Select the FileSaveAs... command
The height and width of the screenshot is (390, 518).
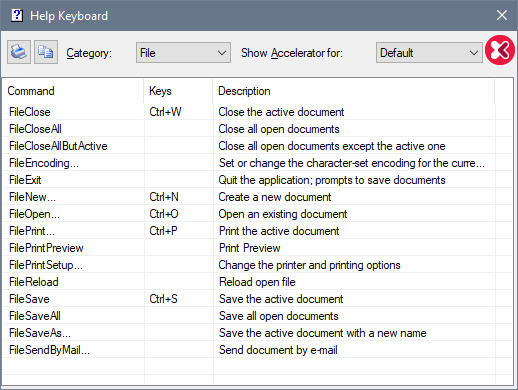40,333
